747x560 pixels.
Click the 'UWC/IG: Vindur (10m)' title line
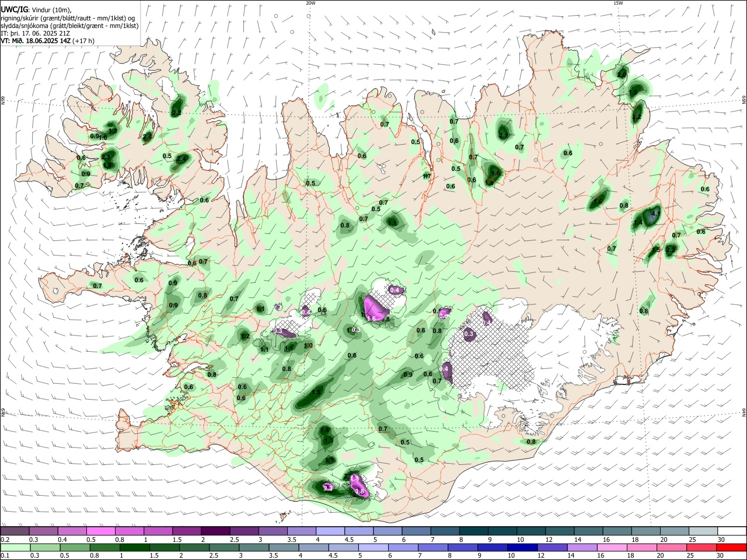36,10
